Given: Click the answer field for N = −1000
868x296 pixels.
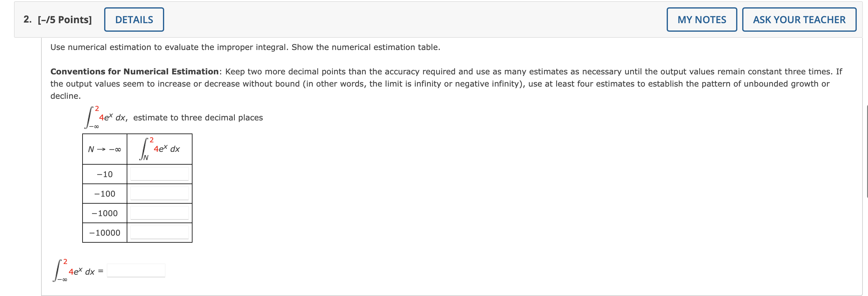Looking at the screenshot, I should pos(159,213).
